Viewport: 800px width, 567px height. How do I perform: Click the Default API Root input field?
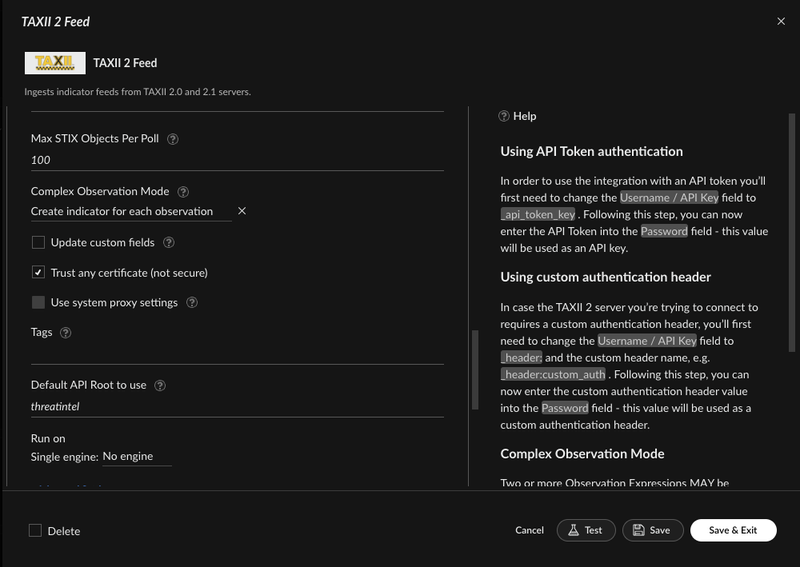click(x=237, y=407)
